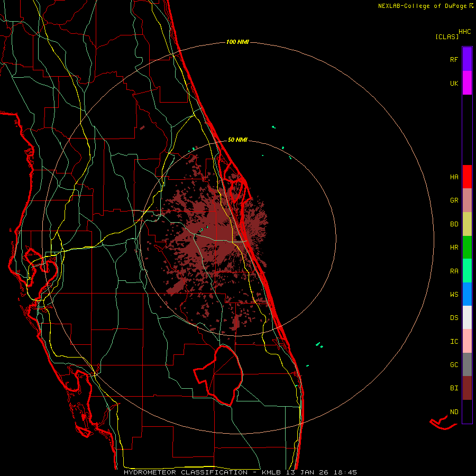The width and height of the screenshot is (476, 476).
Task: Pick the RA bright green swatch
Action: coord(467,271)
